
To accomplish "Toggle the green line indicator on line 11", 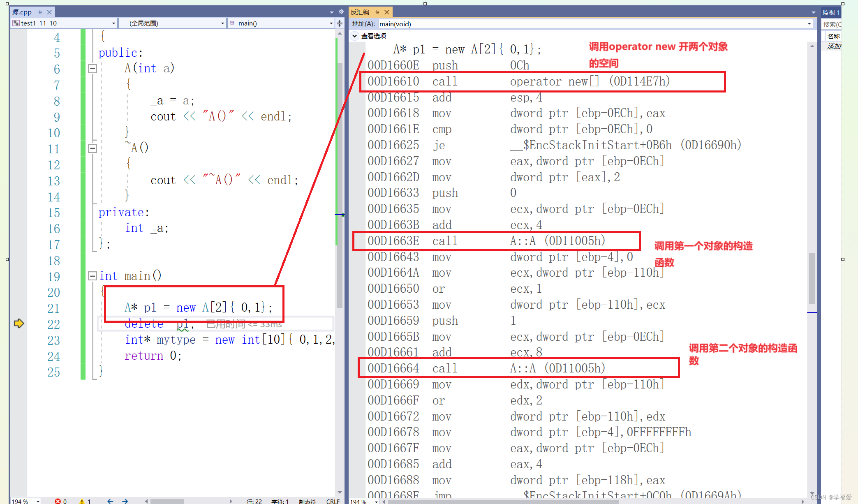I will [x=80, y=149].
